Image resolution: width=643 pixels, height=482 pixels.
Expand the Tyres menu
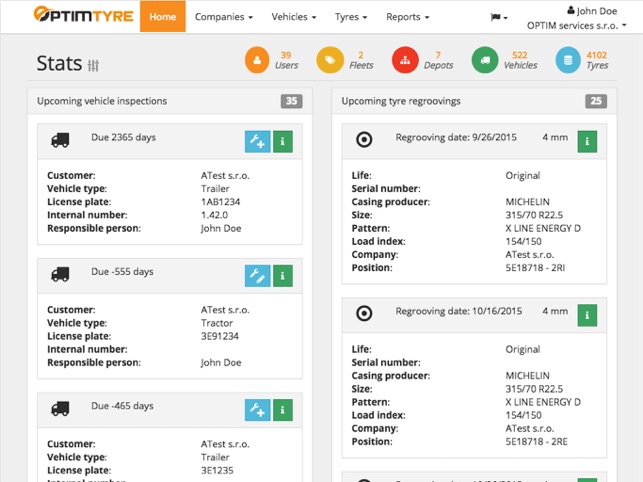tap(351, 17)
